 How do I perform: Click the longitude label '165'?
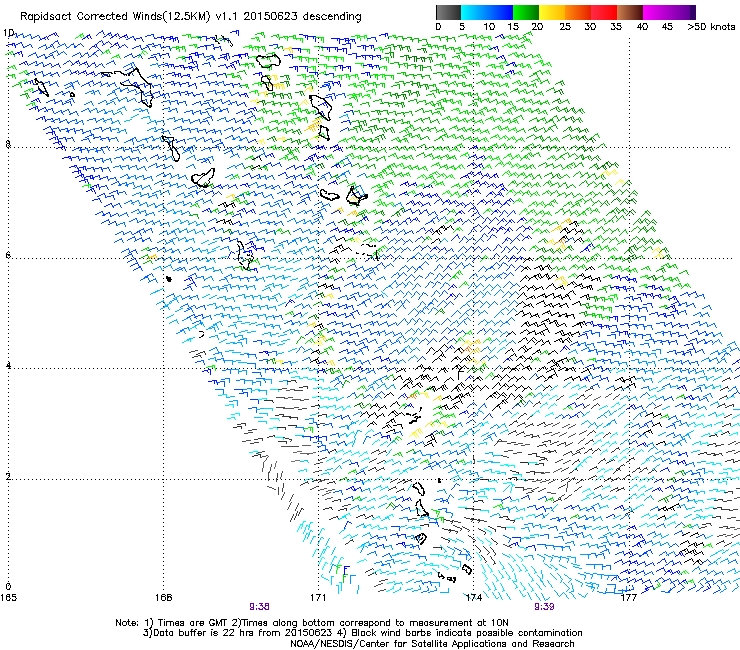point(8,598)
